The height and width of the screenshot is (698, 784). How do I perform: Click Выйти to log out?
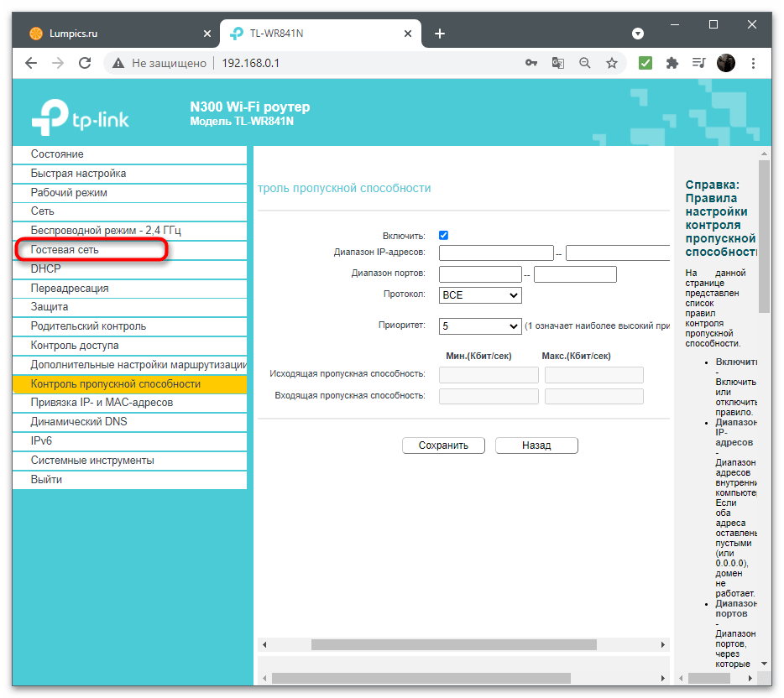click(x=129, y=480)
